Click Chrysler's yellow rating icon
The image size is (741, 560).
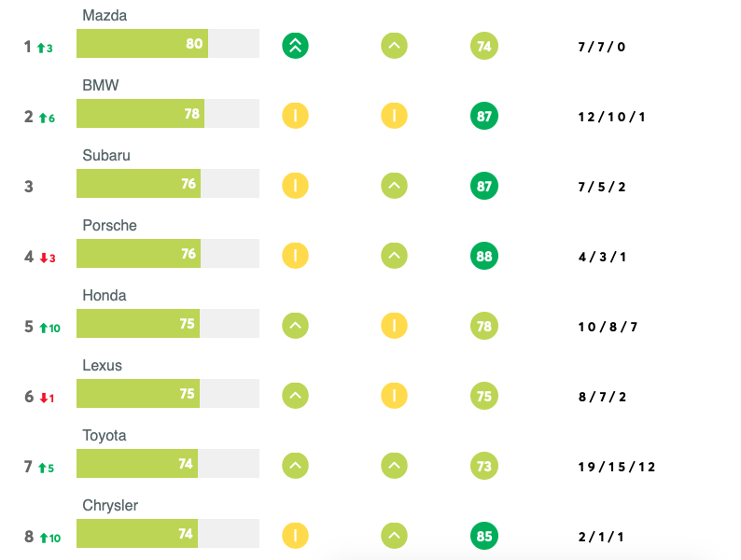click(x=295, y=536)
